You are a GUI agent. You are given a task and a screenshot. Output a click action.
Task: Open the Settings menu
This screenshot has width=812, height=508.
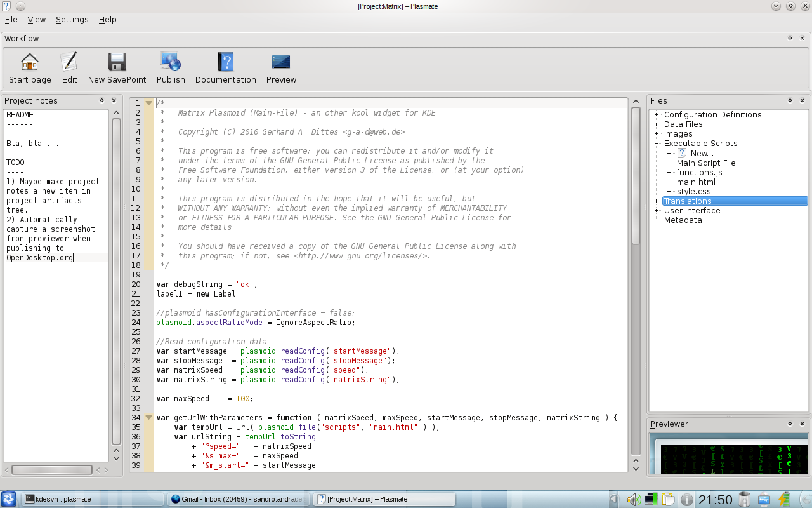[72, 20]
